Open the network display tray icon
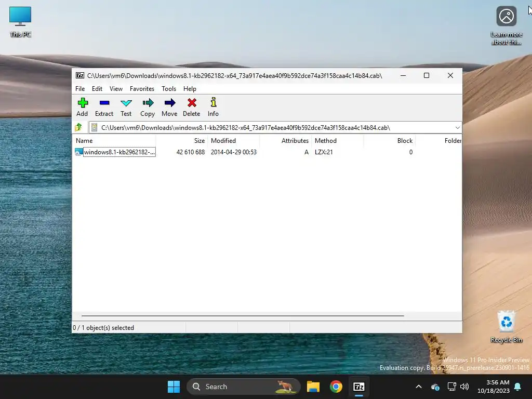The image size is (532, 399). tap(451, 387)
